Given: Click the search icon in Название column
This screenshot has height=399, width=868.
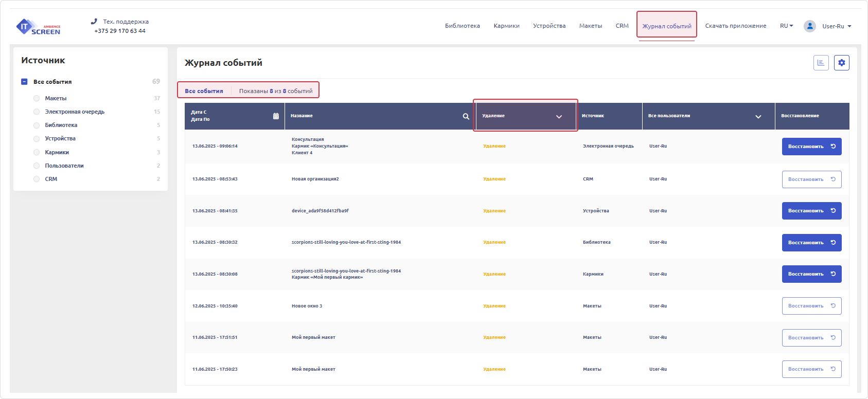Looking at the screenshot, I should pos(466,116).
